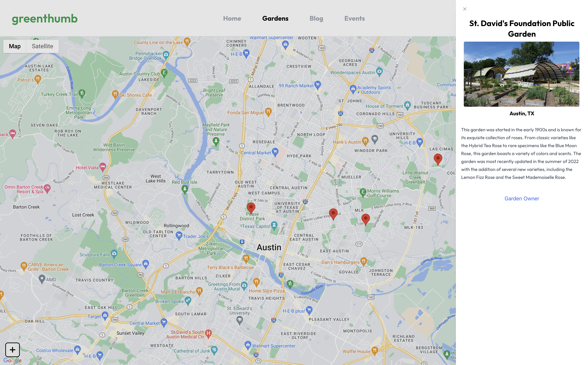This screenshot has height=365, width=588.
Task: Click the Hotel Viata lodging icon
Action: coord(103,167)
